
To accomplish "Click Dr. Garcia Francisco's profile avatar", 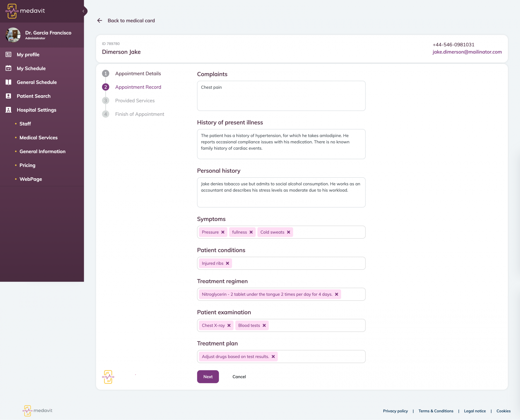I will (x=13, y=35).
